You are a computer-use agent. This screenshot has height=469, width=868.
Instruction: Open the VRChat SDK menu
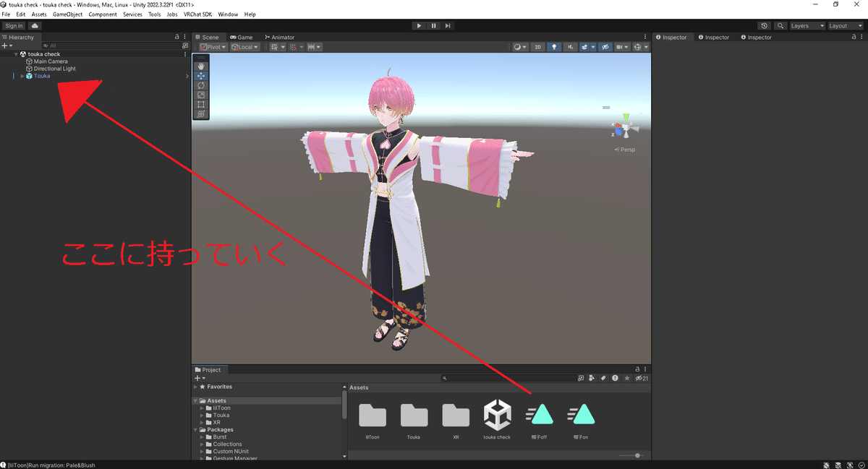click(x=197, y=14)
